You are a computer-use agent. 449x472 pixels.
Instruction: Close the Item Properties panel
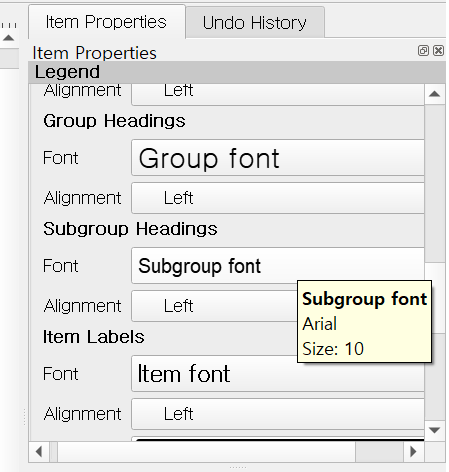[438, 51]
